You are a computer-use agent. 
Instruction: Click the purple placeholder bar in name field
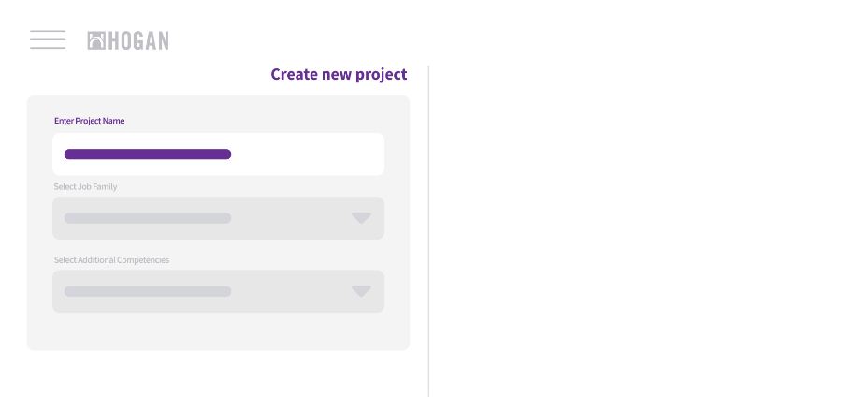point(148,154)
